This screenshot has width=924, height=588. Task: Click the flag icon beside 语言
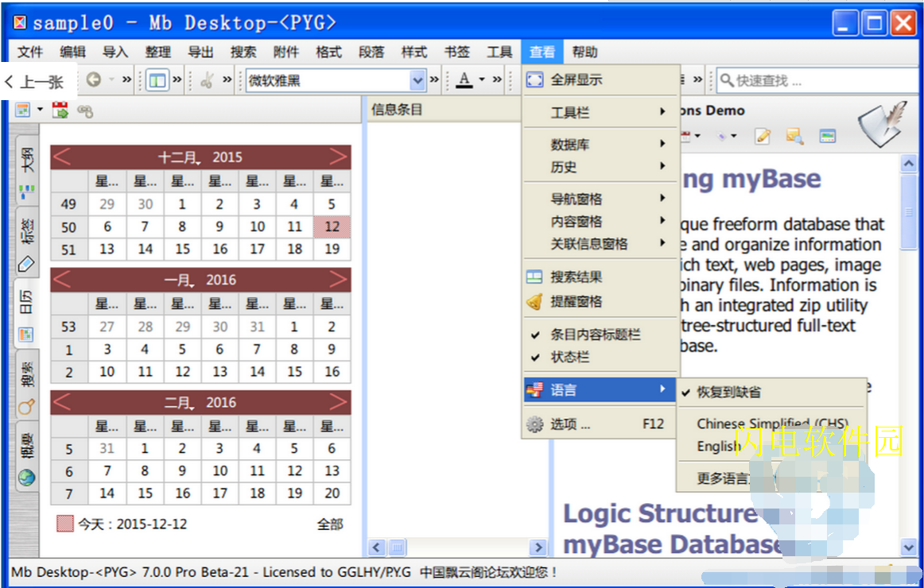[534, 389]
